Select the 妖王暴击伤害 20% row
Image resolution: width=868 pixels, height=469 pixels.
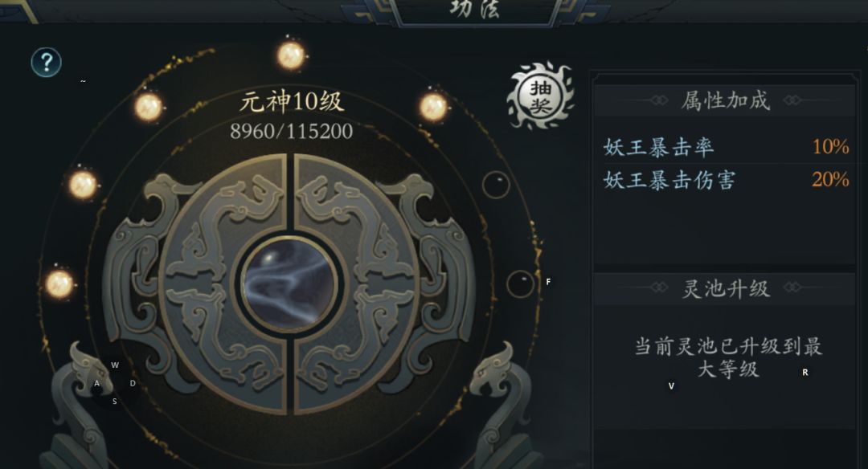click(727, 180)
